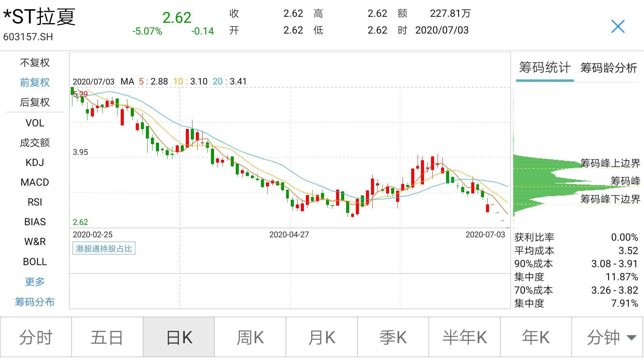Viewport: 644px width, 362px height.
Task: Select 前复权 price adjustment option
Action: click(35, 82)
